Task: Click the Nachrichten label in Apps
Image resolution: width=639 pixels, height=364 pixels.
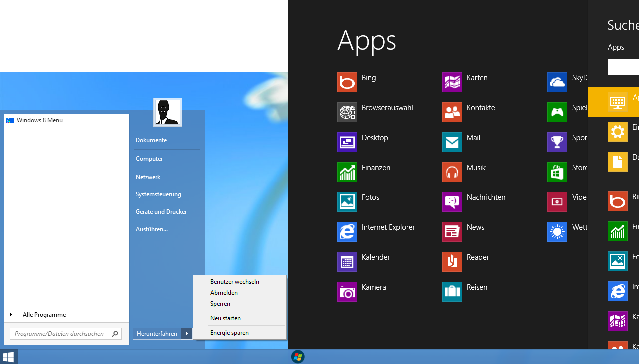Action: tap(486, 197)
